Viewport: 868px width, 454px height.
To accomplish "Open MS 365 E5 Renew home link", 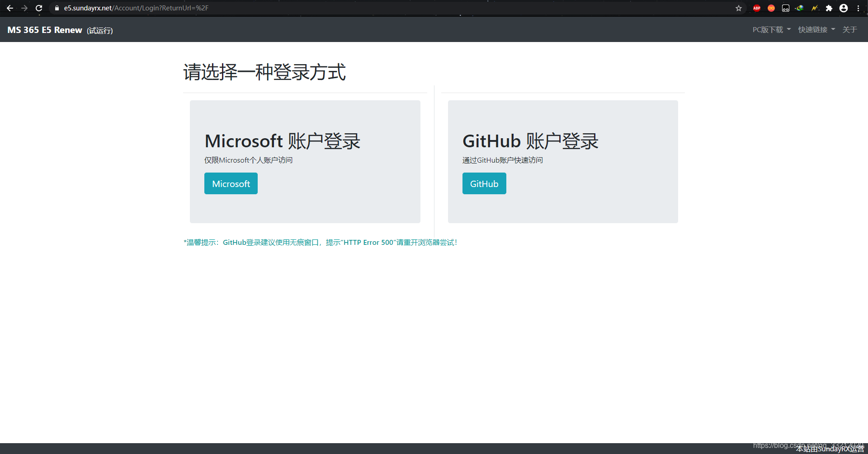I will (45, 30).
